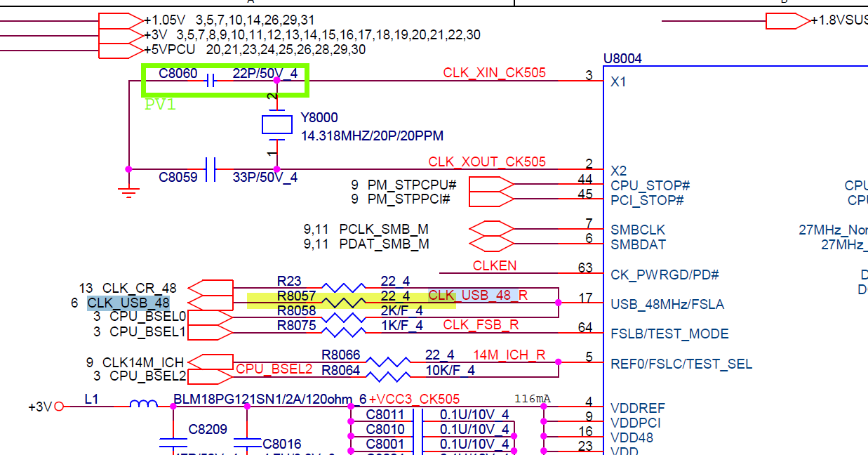Click the CPU_BSEL0 signal name
Viewport: 868px width, 455px height.
click(x=148, y=317)
